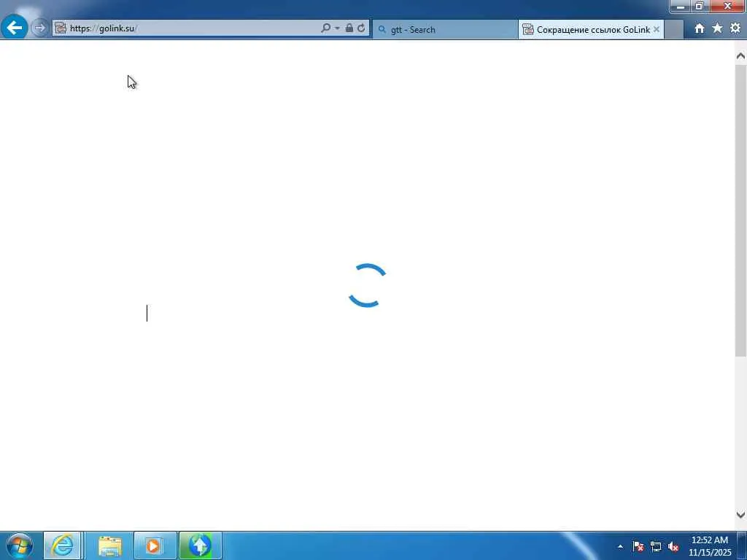The image size is (747, 560).
Task: Go to the Home page icon
Action: 700,28
